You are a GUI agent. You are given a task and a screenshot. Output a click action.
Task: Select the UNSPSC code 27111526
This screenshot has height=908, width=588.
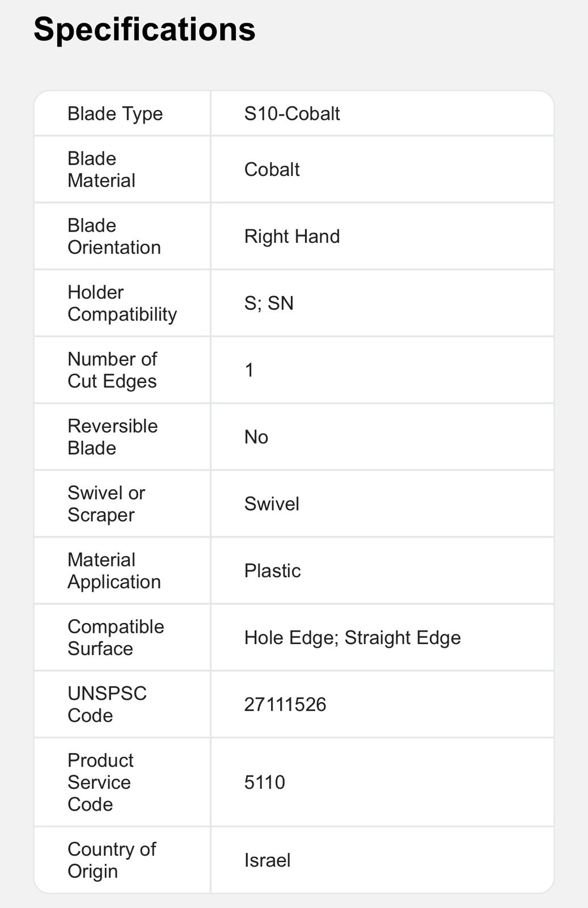[285, 704]
